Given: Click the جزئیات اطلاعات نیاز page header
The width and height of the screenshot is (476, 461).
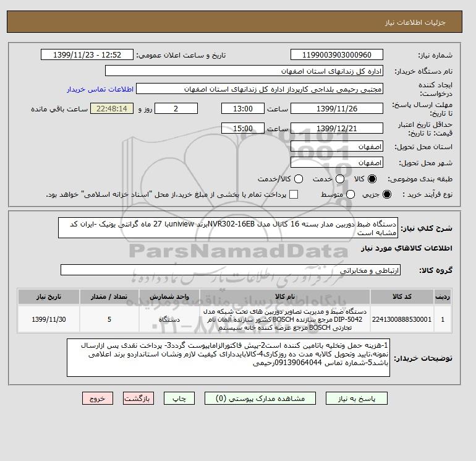Looking at the screenshot, I should (415, 22).
